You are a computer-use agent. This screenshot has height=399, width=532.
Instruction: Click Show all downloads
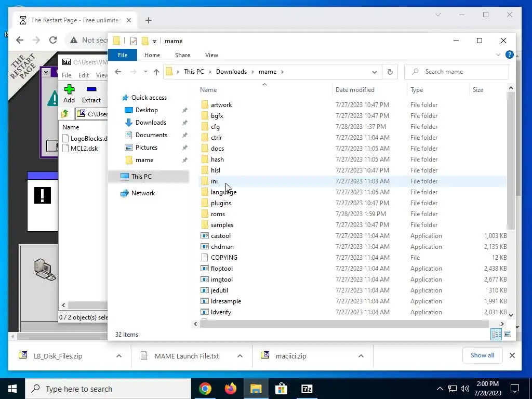pyautogui.click(x=482, y=355)
